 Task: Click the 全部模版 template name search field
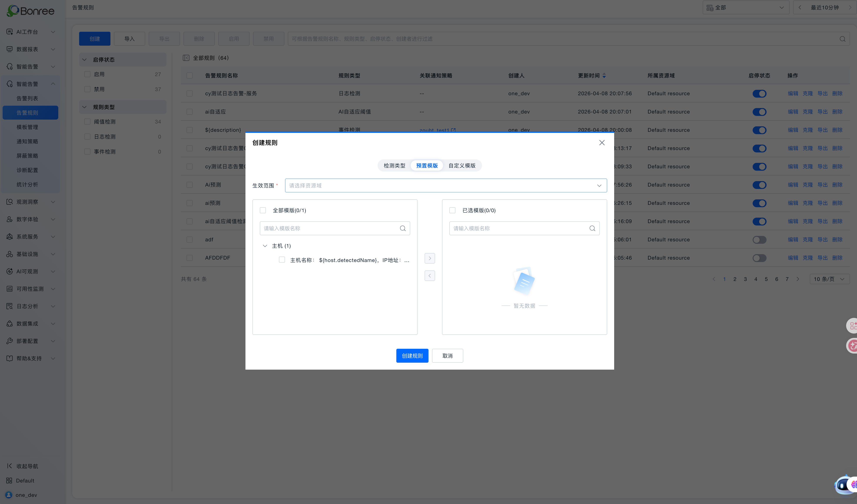[x=335, y=228]
